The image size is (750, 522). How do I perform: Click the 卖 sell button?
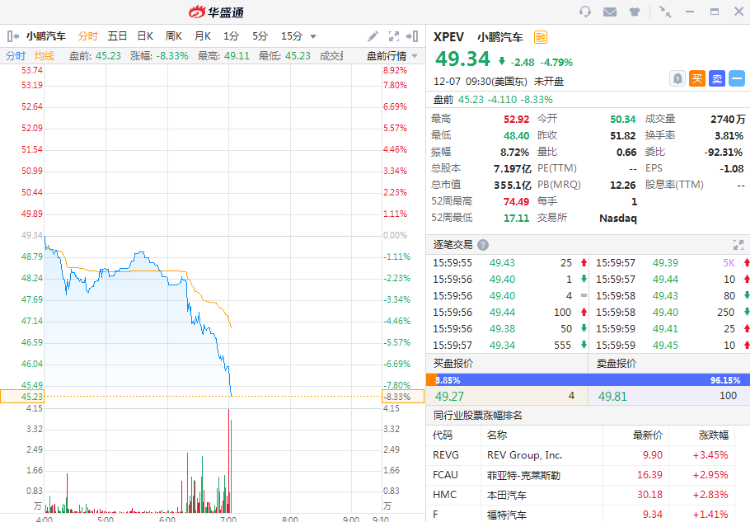coord(717,78)
